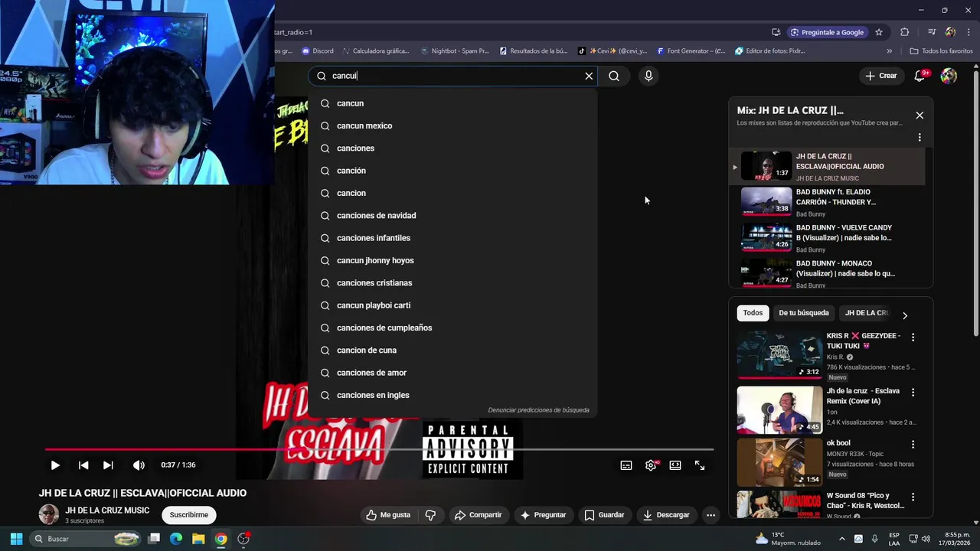Choose "cancun jhonny hoyos" suggestion
Image resolution: width=980 pixels, height=551 pixels.
(x=452, y=260)
